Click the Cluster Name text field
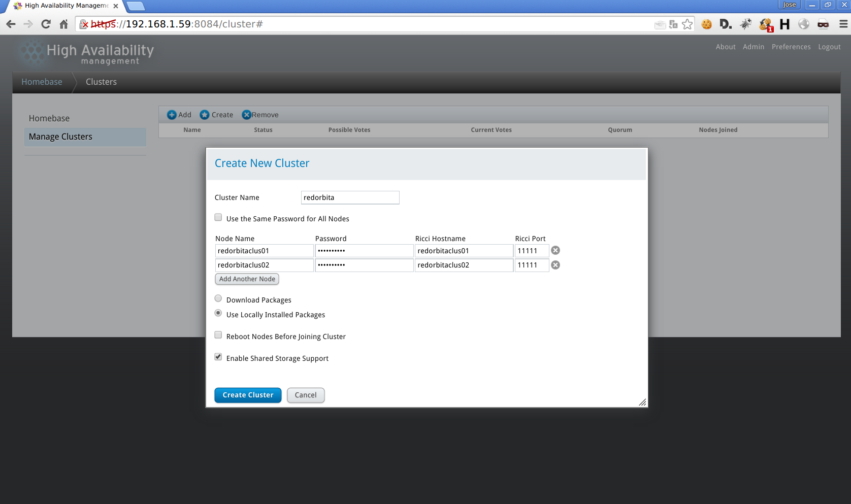Image resolution: width=851 pixels, height=504 pixels. click(350, 197)
